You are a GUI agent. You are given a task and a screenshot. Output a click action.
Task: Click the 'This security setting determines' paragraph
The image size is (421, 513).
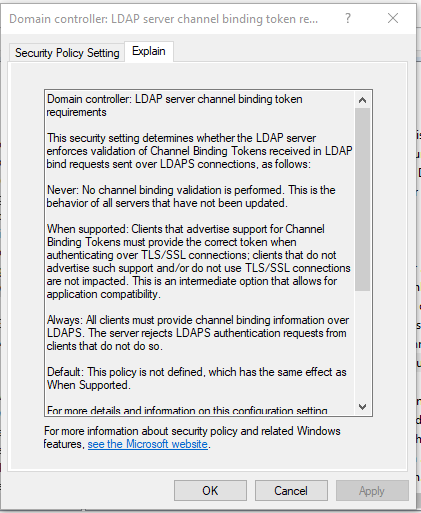coord(199,151)
